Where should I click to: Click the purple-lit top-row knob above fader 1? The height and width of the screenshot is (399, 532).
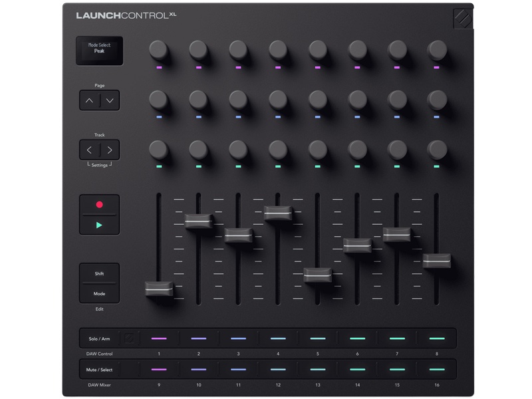click(159, 51)
